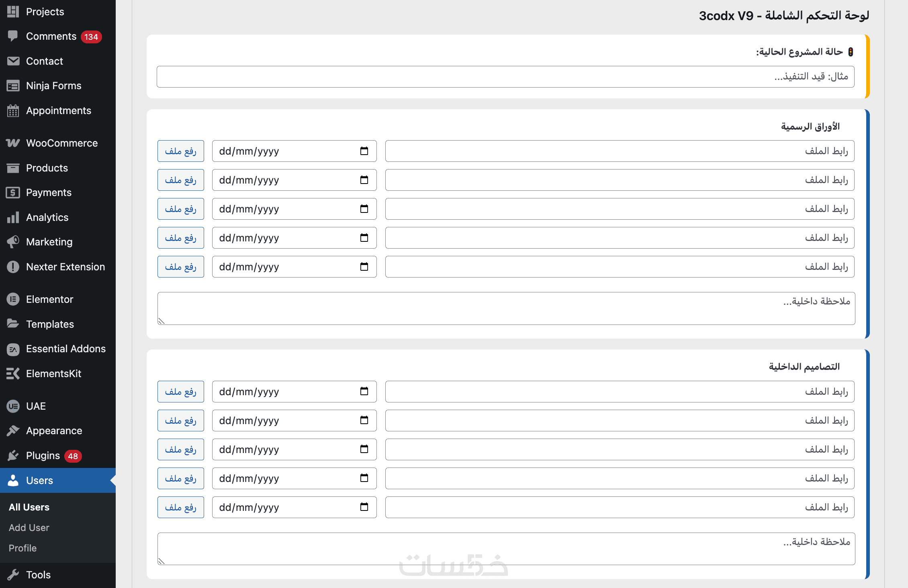Click resize handle of the bottom notes textarea
The height and width of the screenshot is (588, 908).
pyautogui.click(x=162, y=561)
